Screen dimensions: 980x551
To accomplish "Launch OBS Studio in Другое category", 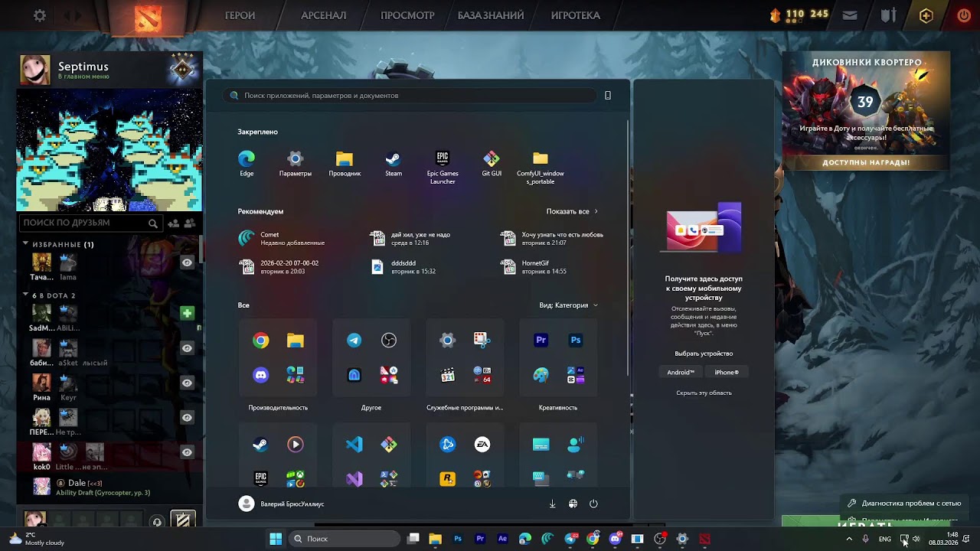I will tap(389, 341).
